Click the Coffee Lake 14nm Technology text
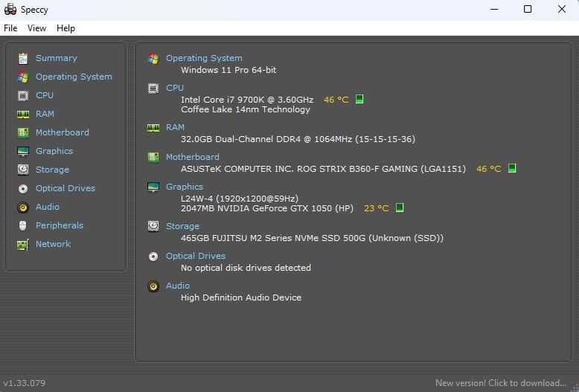The width and height of the screenshot is (579, 392). [245, 109]
